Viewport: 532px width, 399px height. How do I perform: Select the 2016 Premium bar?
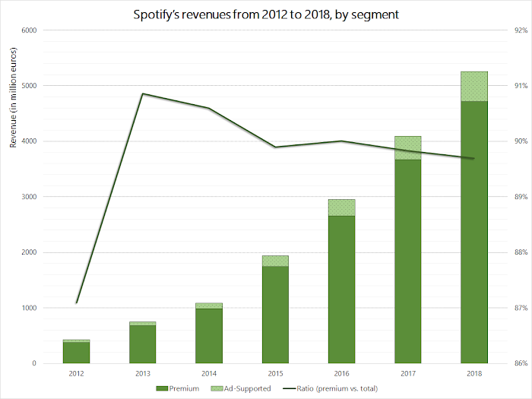click(x=342, y=290)
